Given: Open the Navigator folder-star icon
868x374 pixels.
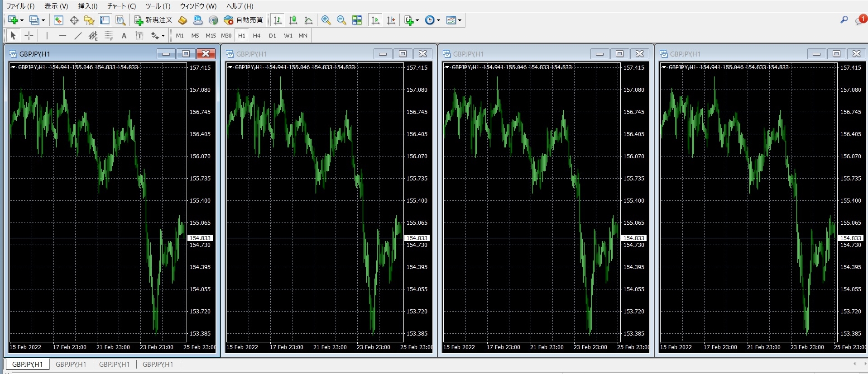Looking at the screenshot, I should [89, 20].
